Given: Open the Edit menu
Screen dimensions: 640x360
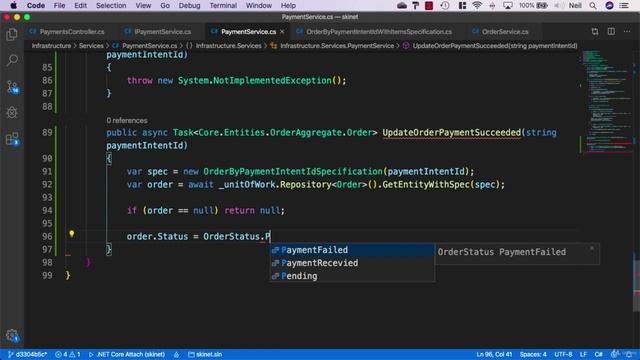Looking at the screenshot, I should (x=80, y=5).
